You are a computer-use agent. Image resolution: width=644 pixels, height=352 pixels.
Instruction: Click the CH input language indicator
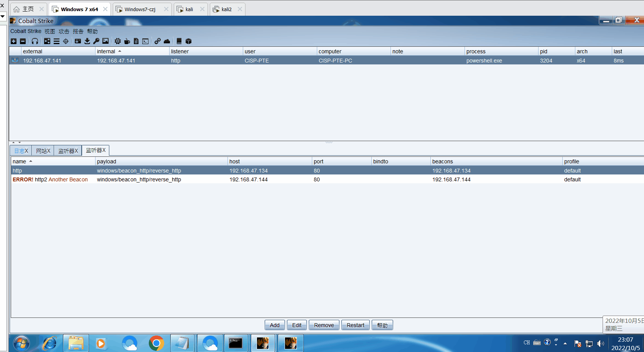[527, 343]
